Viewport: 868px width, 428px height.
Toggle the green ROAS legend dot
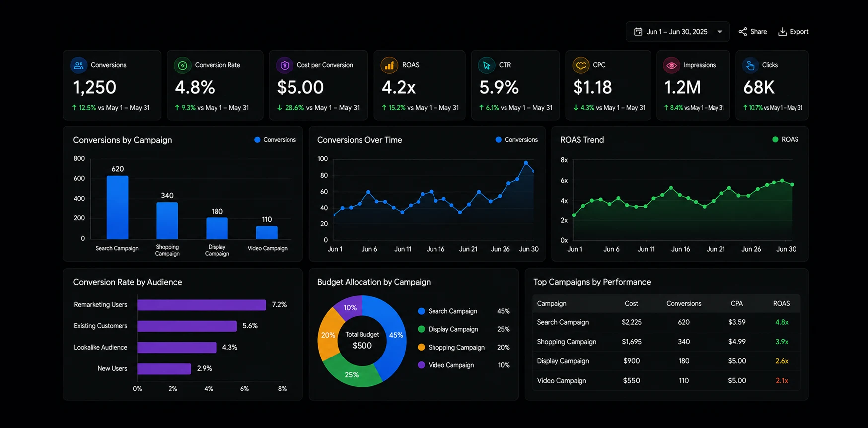tap(775, 140)
